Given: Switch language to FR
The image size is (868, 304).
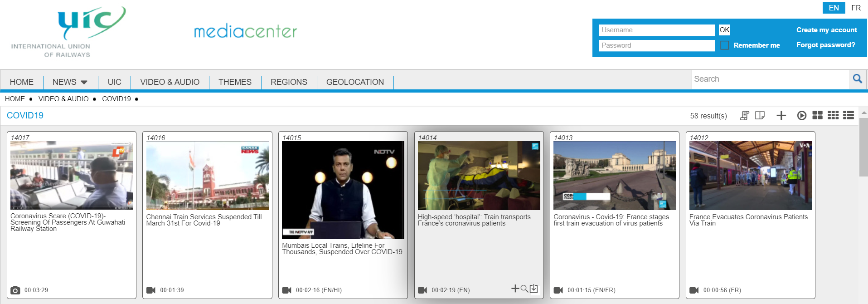Looking at the screenshot, I should click(856, 8).
